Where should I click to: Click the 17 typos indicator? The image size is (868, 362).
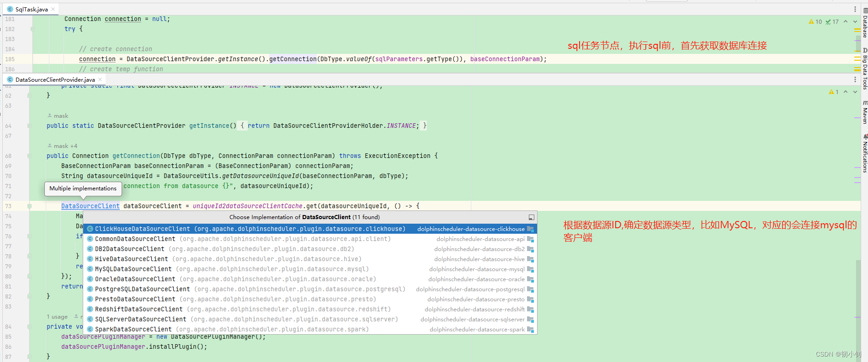(832, 21)
